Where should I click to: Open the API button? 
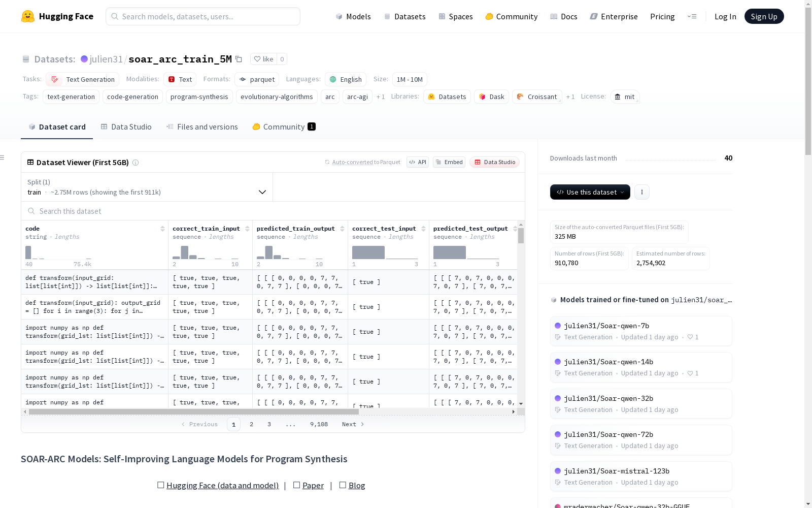point(418,162)
